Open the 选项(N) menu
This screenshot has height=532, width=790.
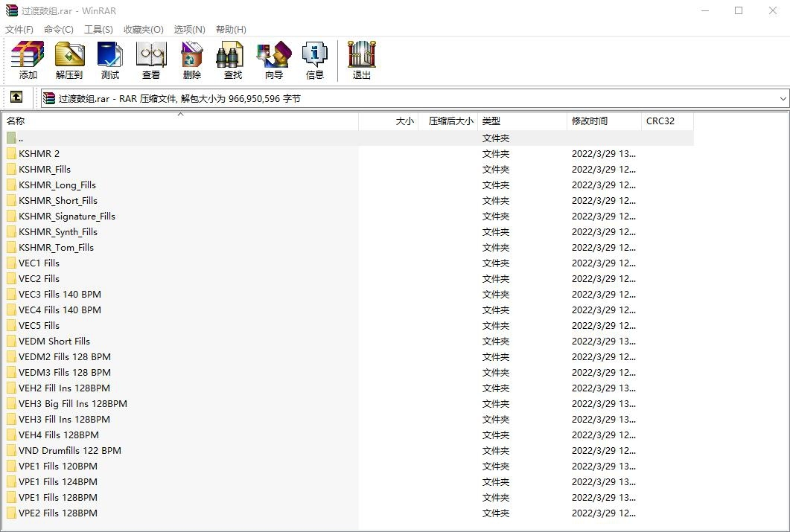coord(189,29)
